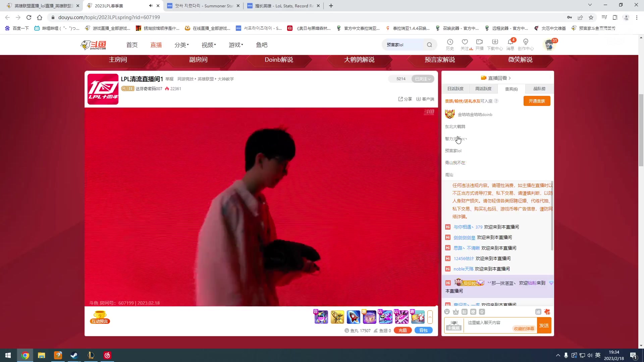Expand the 视频 navigation dropdown
The image size is (644, 362).
(208, 45)
